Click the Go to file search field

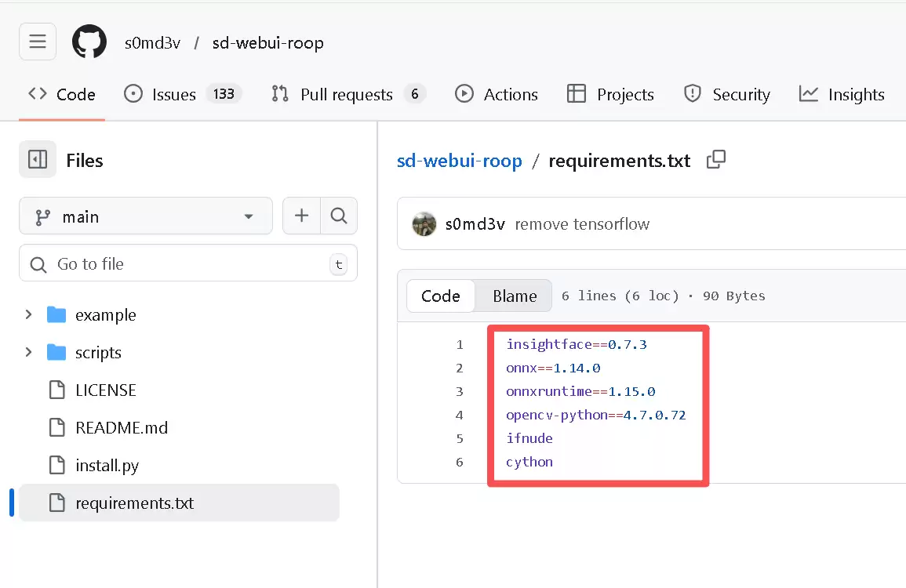[188, 264]
